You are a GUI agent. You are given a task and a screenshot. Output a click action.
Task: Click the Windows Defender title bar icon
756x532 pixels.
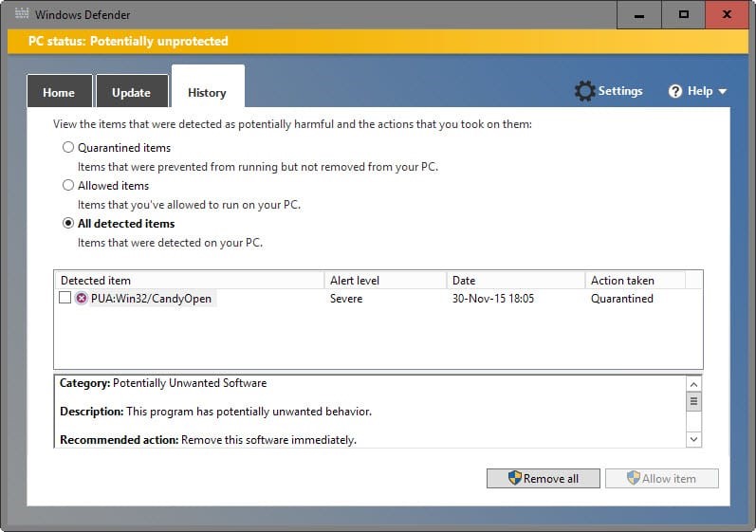pos(22,14)
